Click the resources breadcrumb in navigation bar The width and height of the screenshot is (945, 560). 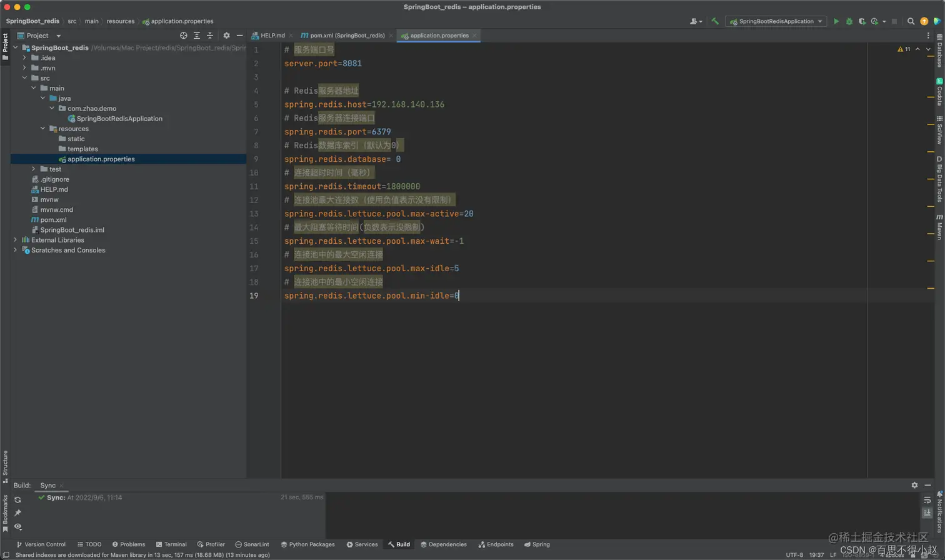(120, 21)
